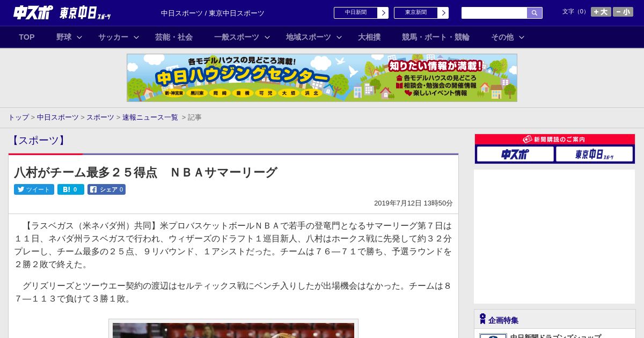Open 野球 menu item
The width and height of the screenshot is (644, 338).
[64, 37]
